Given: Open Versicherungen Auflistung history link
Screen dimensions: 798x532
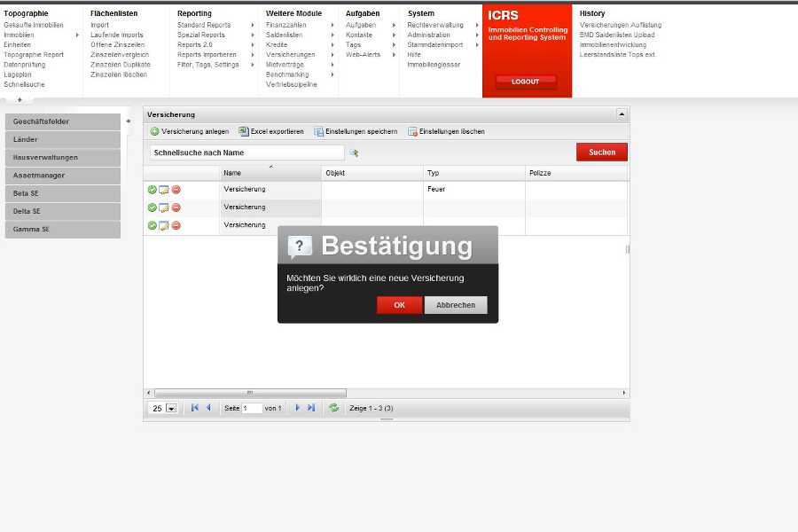Looking at the screenshot, I should tap(621, 25).
